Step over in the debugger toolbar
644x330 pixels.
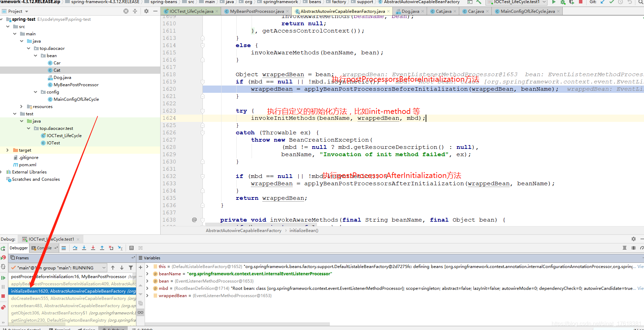pos(75,248)
